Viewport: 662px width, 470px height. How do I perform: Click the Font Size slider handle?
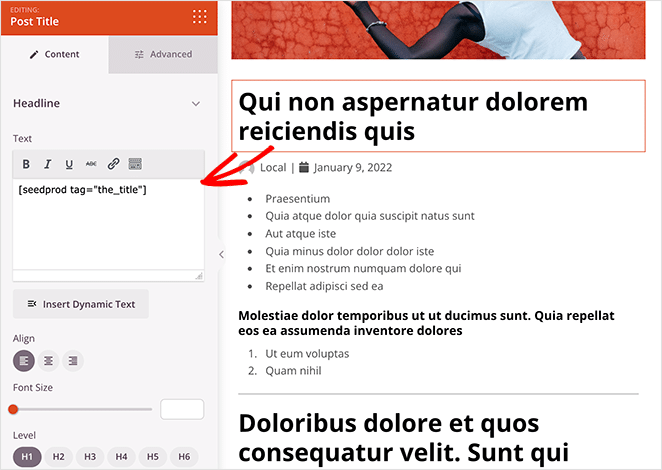tap(13, 409)
